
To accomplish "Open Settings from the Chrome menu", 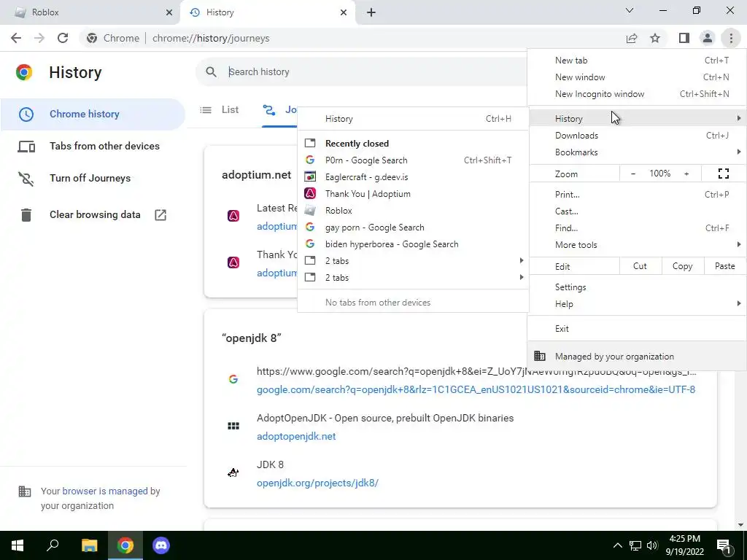I will pos(637,287).
